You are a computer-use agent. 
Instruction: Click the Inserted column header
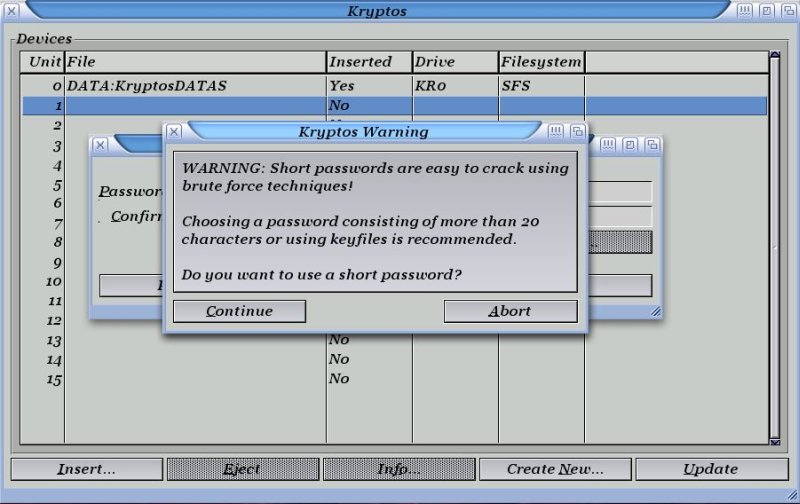369,62
